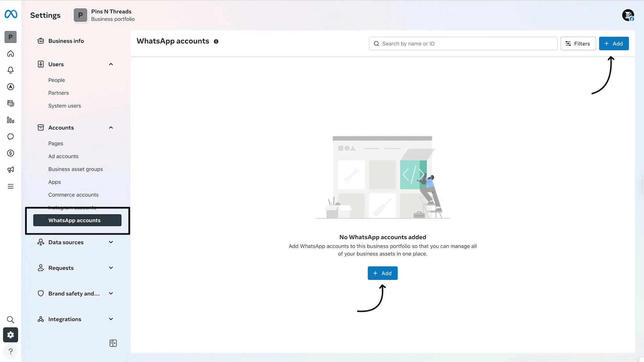Expand the Integrations chevron
The width and height of the screenshot is (644, 362).
pos(111,319)
